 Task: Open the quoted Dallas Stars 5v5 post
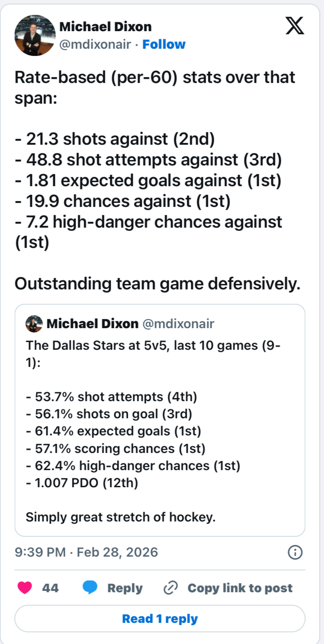[160, 433]
